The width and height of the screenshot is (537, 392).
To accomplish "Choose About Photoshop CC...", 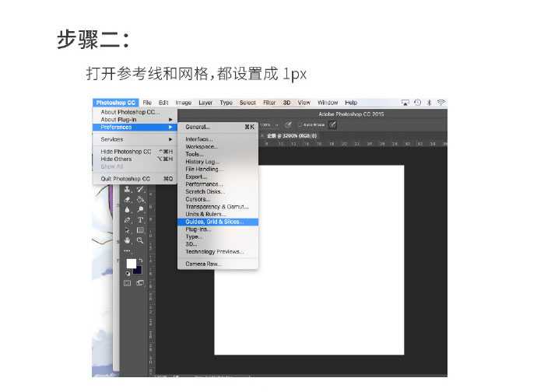I will pyautogui.click(x=135, y=112).
